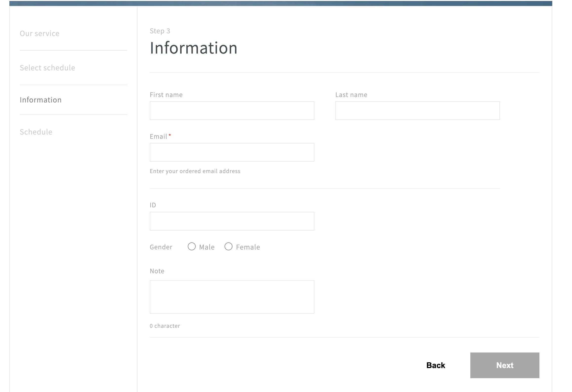Click the Note field label
The image size is (572, 392).
tap(157, 271)
